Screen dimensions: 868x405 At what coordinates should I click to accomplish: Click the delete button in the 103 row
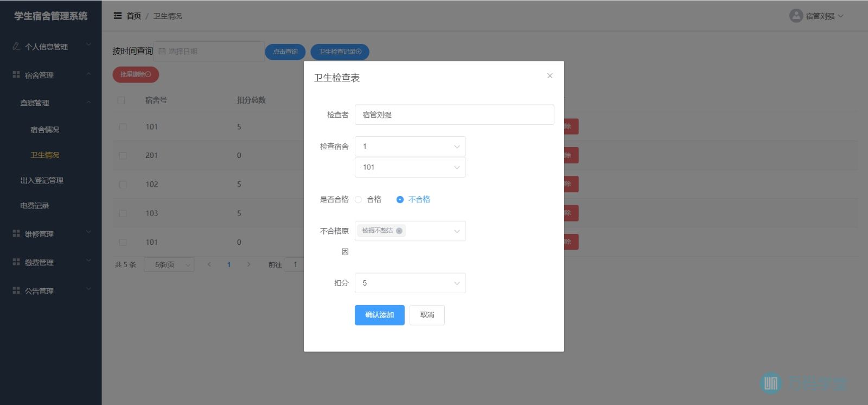coord(571,213)
